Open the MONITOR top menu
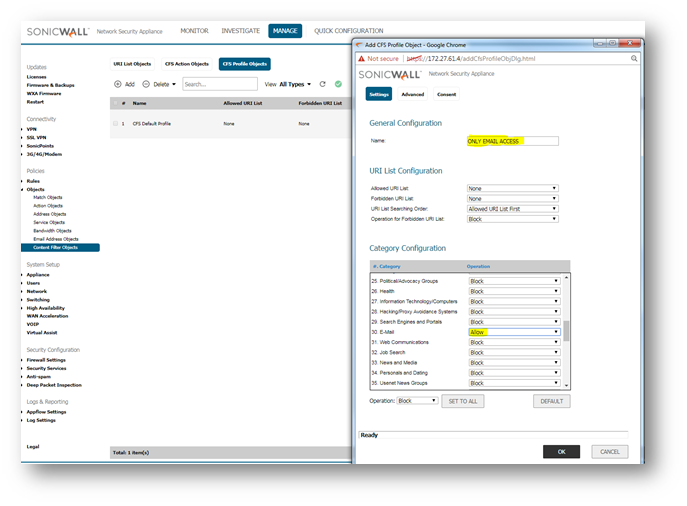 point(194,31)
